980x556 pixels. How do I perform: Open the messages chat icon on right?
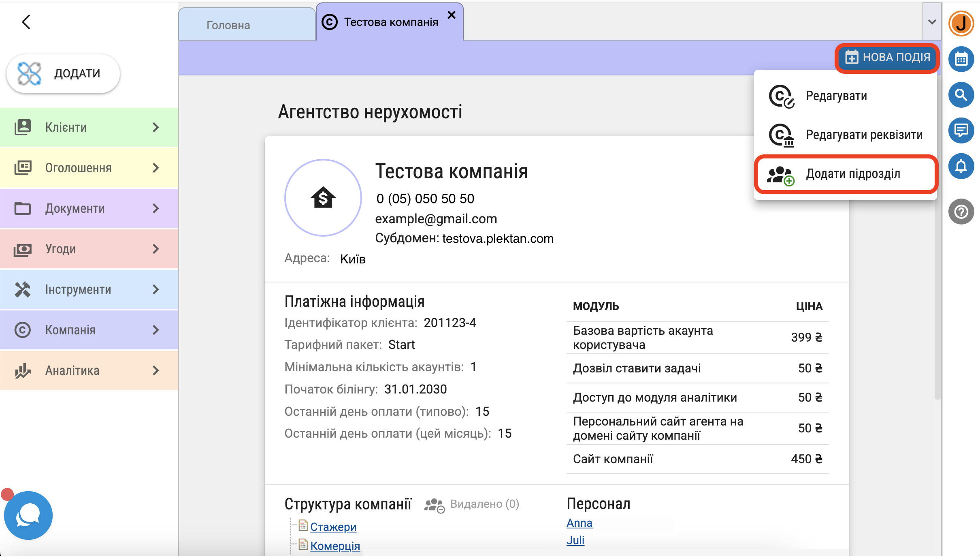click(x=961, y=130)
